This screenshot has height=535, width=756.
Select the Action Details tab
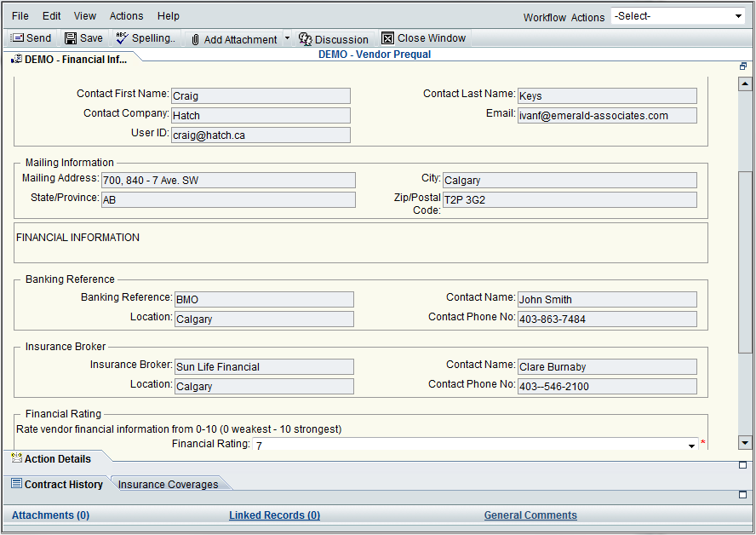click(x=57, y=459)
